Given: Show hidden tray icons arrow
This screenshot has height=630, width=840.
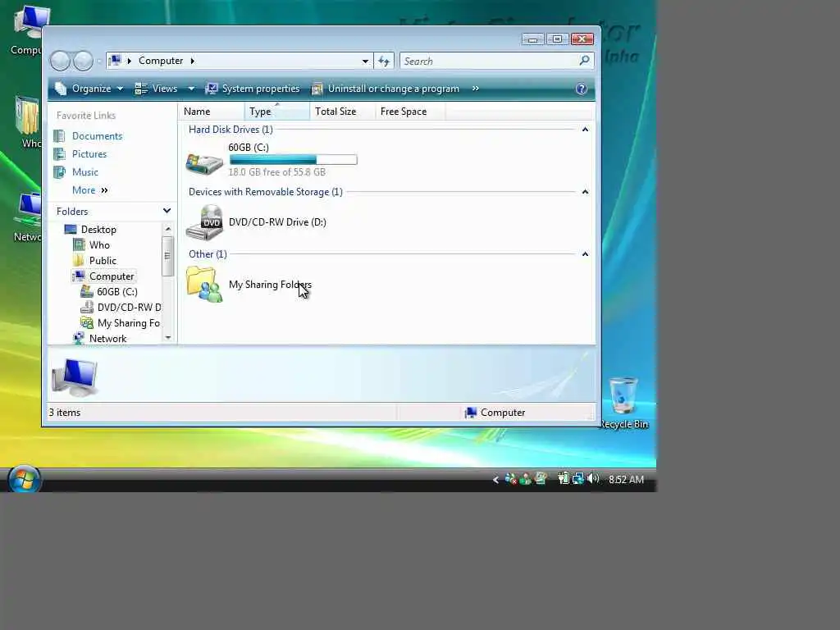Looking at the screenshot, I should [495, 479].
